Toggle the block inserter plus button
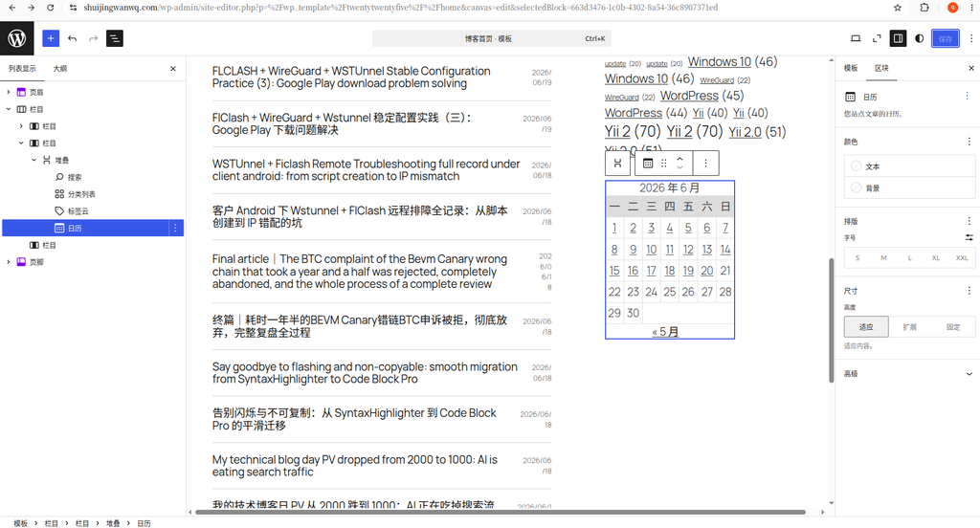This screenshot has height=528, width=980. pyautogui.click(x=51, y=38)
